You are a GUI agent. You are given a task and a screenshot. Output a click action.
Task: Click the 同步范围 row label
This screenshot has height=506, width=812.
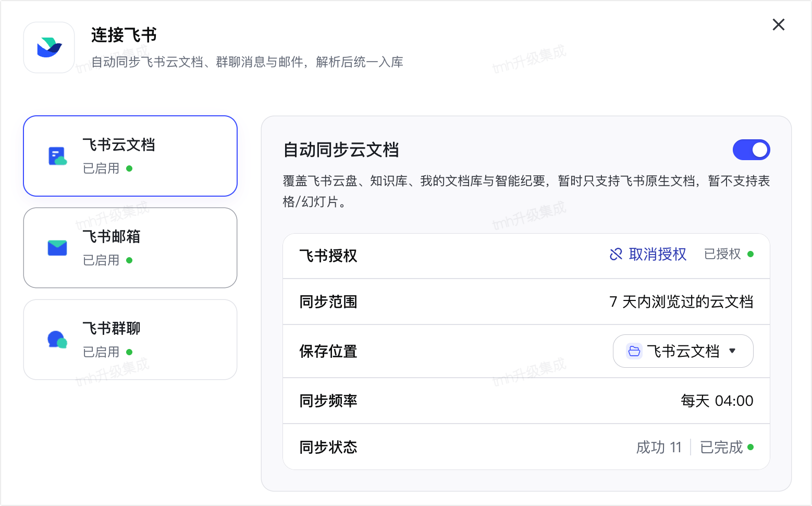[328, 302]
